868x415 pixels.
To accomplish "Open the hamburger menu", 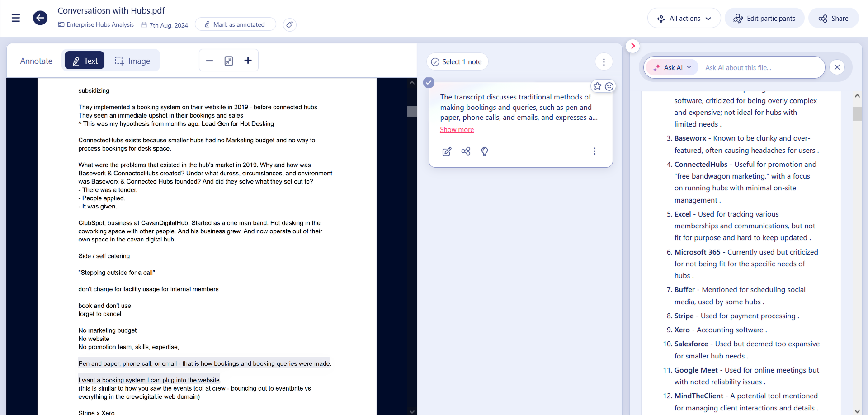I will (16, 18).
